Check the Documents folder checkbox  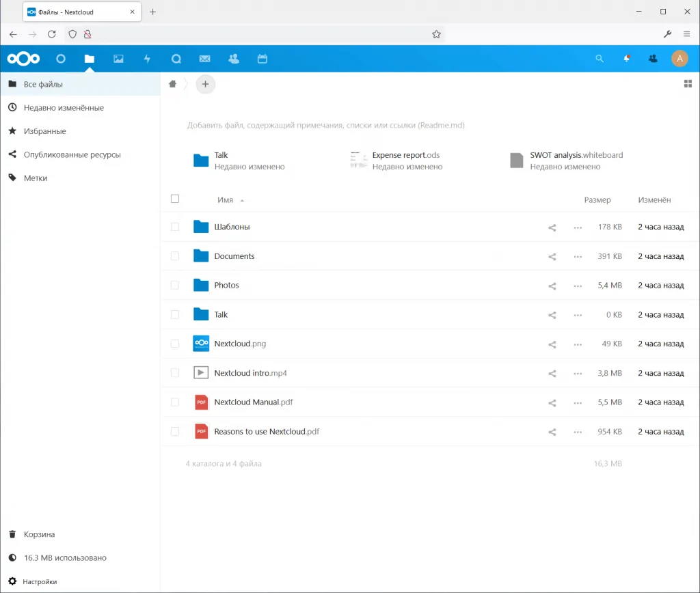point(175,256)
